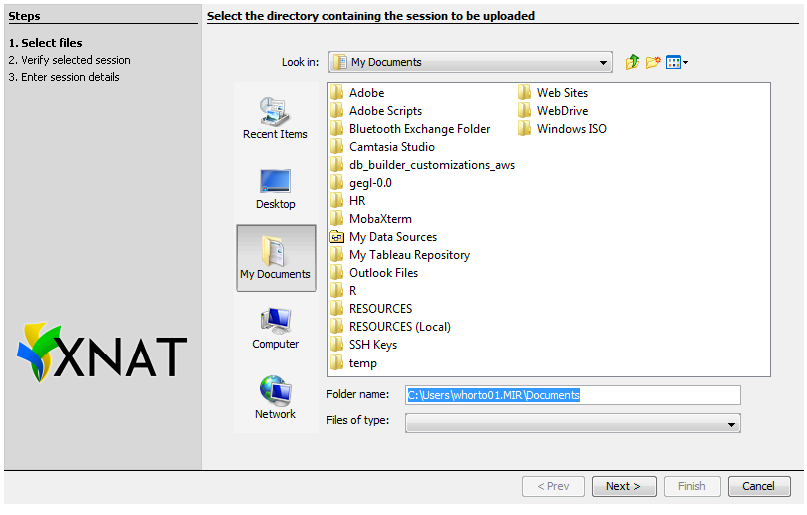Screen dimensions: 807x515
Task: Select the Computer shortcut icon
Action: click(x=275, y=328)
